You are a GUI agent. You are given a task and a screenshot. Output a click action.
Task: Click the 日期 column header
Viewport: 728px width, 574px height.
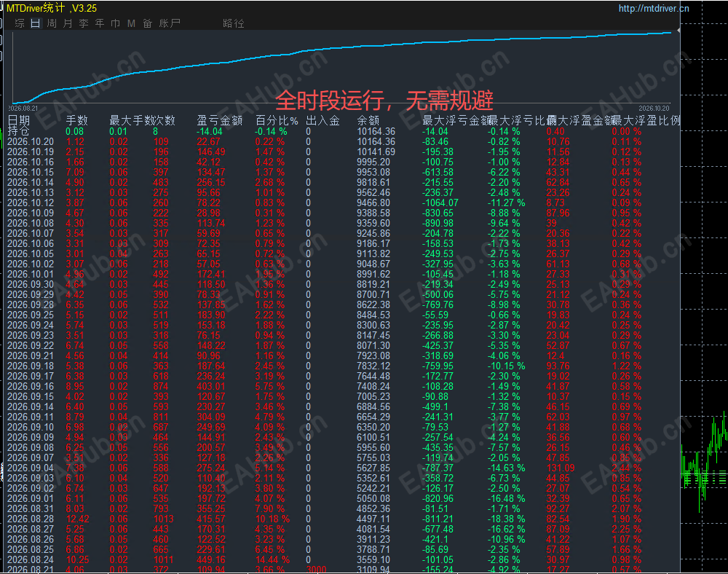tap(19, 121)
